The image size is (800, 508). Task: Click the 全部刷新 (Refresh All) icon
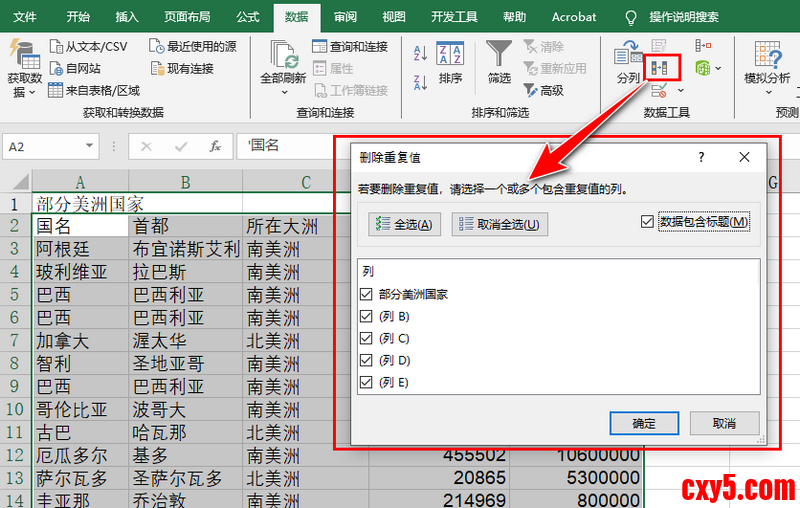click(x=282, y=54)
